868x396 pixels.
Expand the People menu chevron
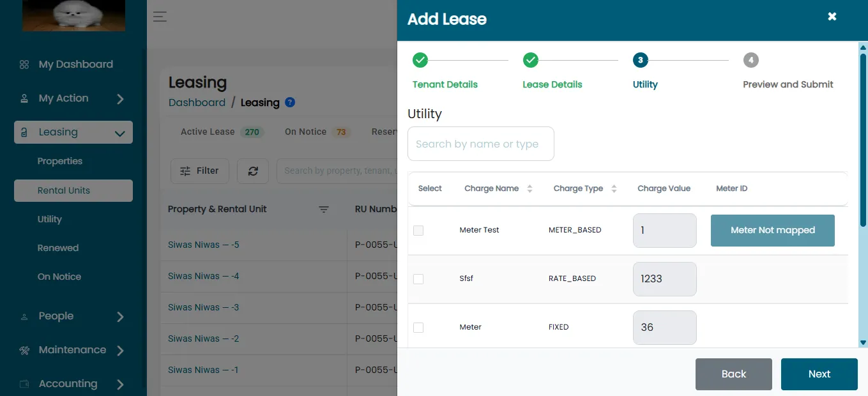tap(120, 317)
